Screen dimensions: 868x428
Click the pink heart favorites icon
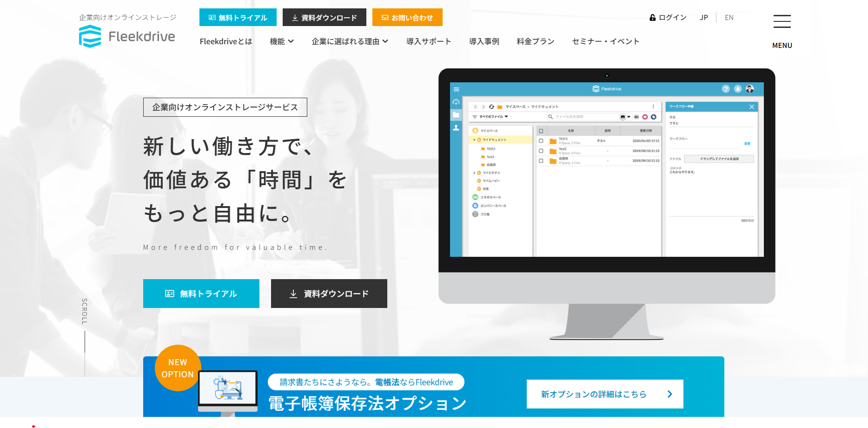pyautogui.click(x=645, y=117)
